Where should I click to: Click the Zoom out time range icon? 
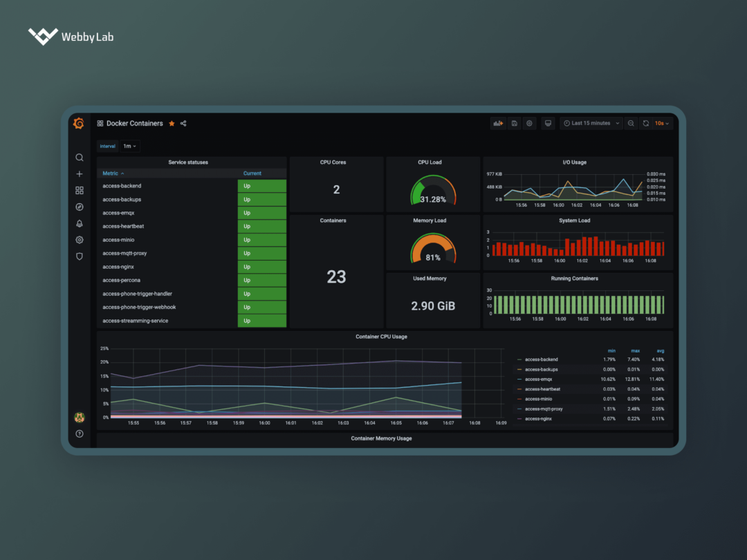(630, 123)
